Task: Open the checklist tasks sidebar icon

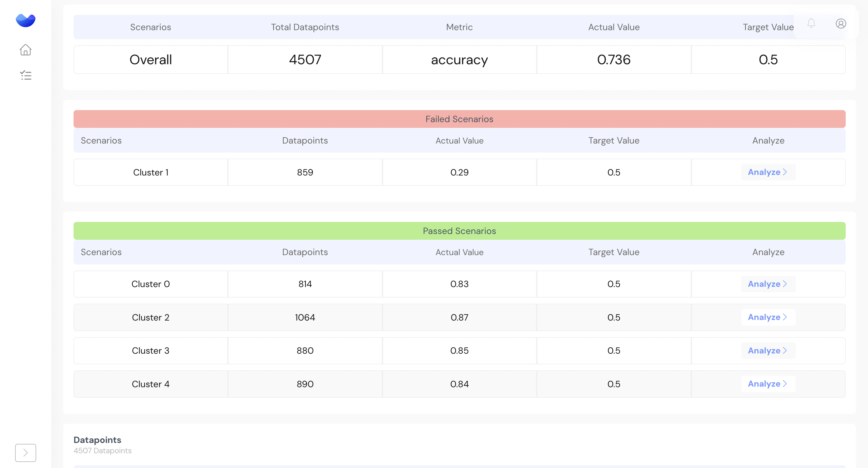Action: (x=25, y=75)
